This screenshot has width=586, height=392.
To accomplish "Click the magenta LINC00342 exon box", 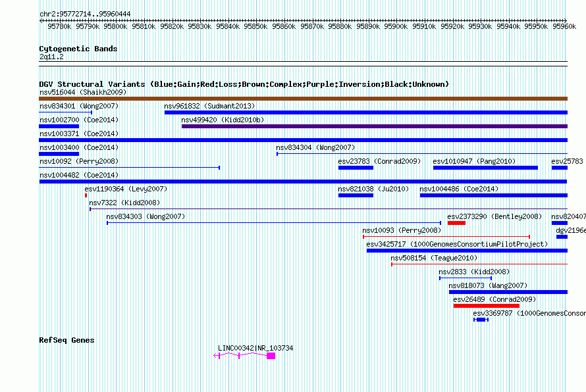I will [x=271, y=356].
